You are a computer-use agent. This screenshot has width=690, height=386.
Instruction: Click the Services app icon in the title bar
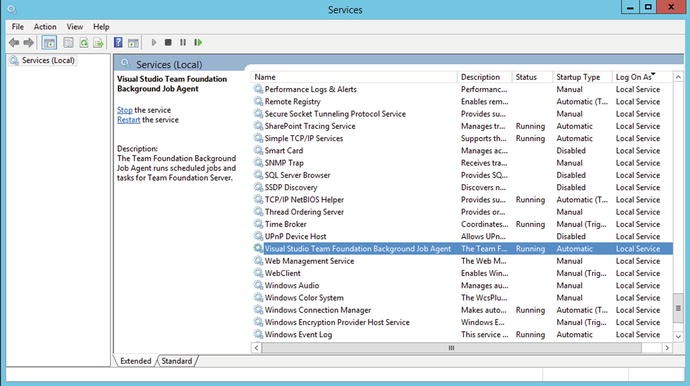pos(11,9)
